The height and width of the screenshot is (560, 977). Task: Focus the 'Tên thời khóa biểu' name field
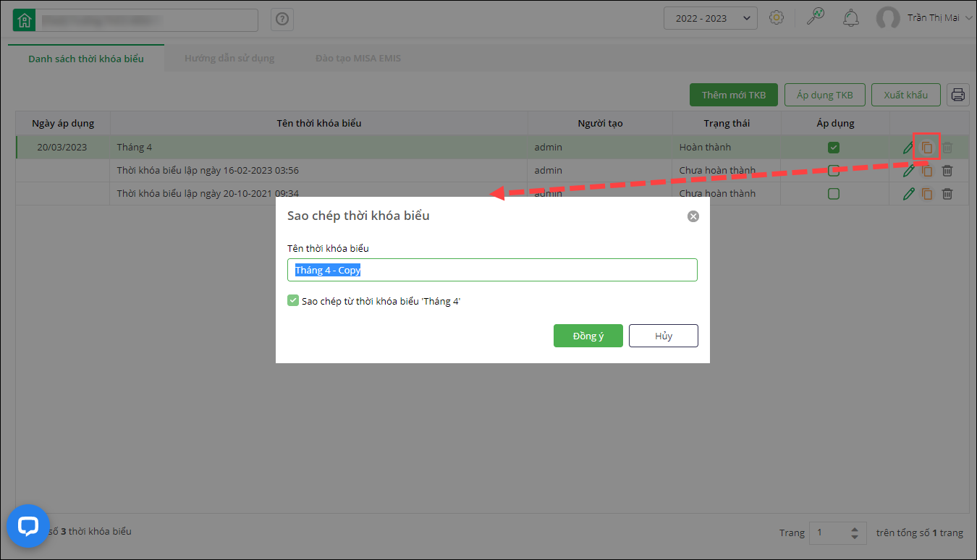(492, 270)
